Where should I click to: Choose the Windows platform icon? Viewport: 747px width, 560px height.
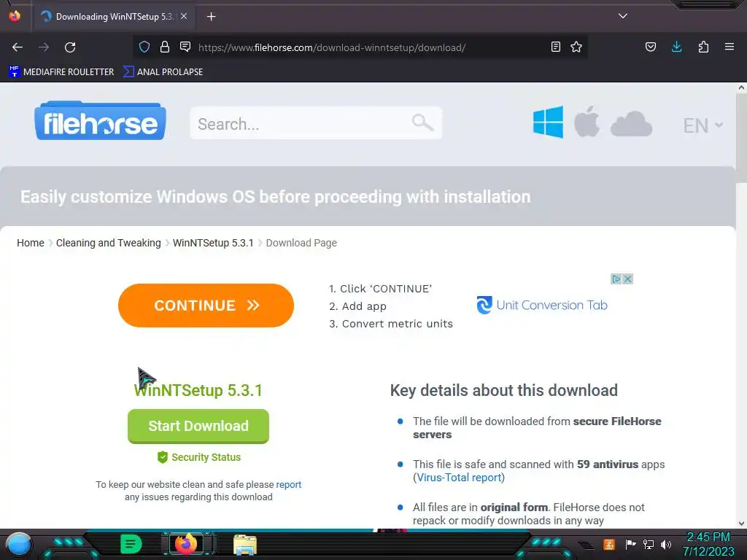coord(549,122)
